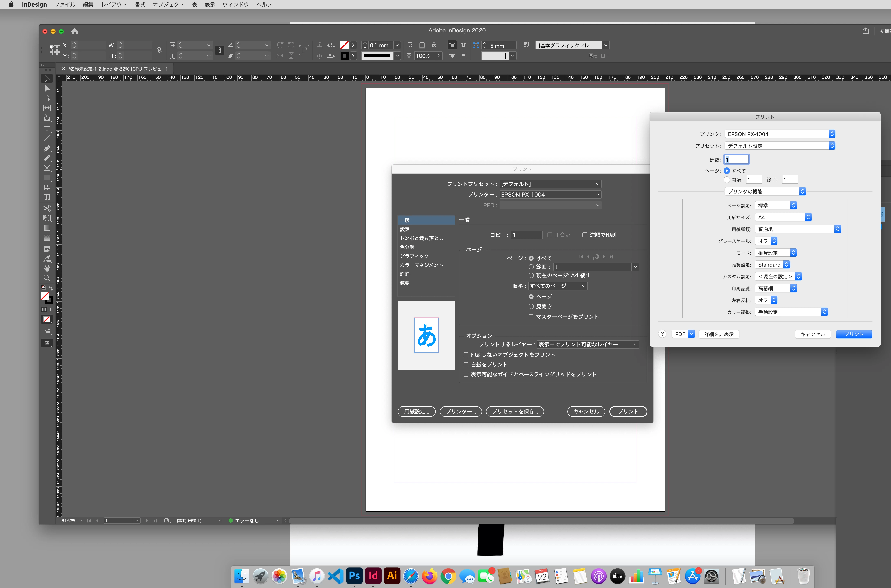Click the プリセットを保存 button

[514, 411]
